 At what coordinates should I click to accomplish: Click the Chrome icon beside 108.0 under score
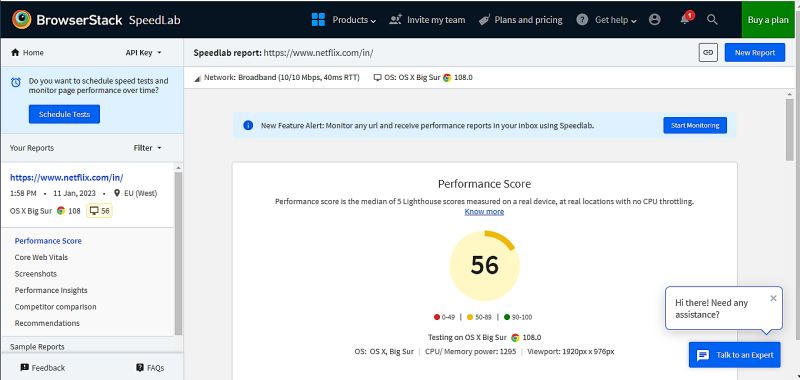click(x=515, y=337)
